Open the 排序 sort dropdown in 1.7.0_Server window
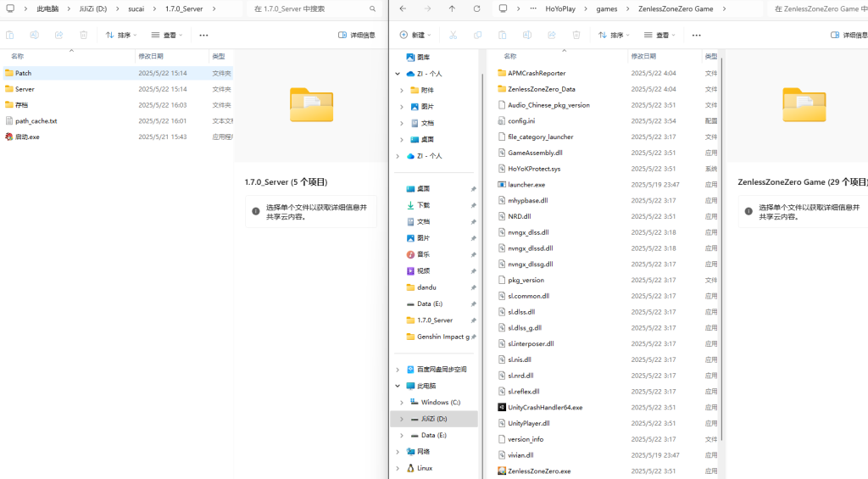This screenshot has width=868, height=479. [120, 35]
